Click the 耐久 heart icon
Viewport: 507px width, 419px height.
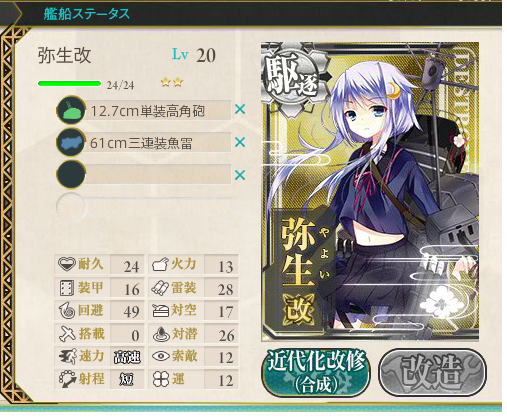pyautogui.click(x=67, y=264)
